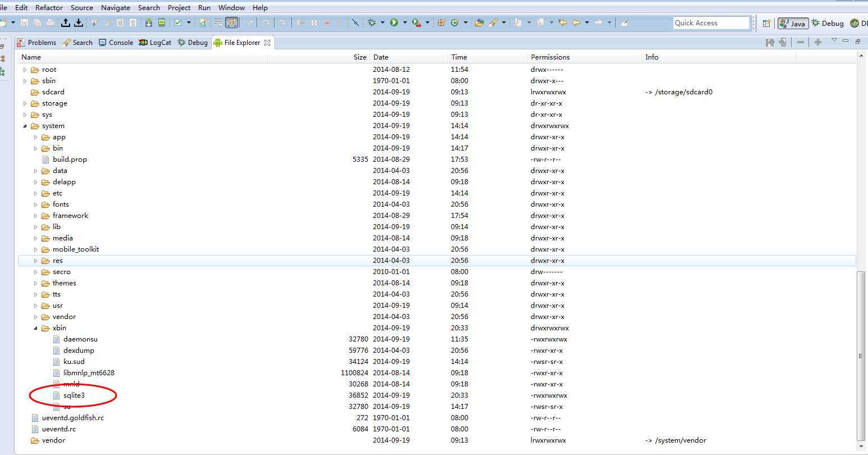
Task: Open the Refactor menu
Action: coord(49,7)
